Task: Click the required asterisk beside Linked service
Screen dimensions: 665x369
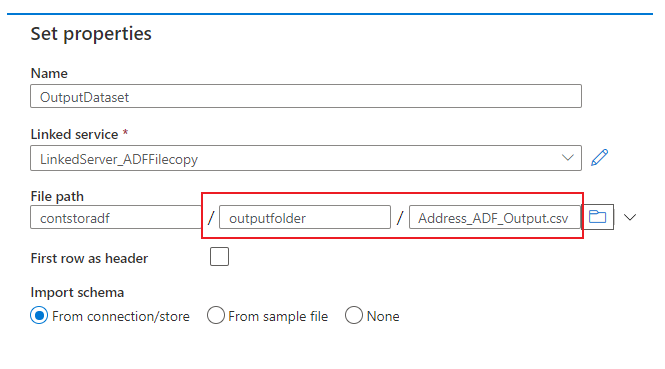Action: [x=126, y=133]
